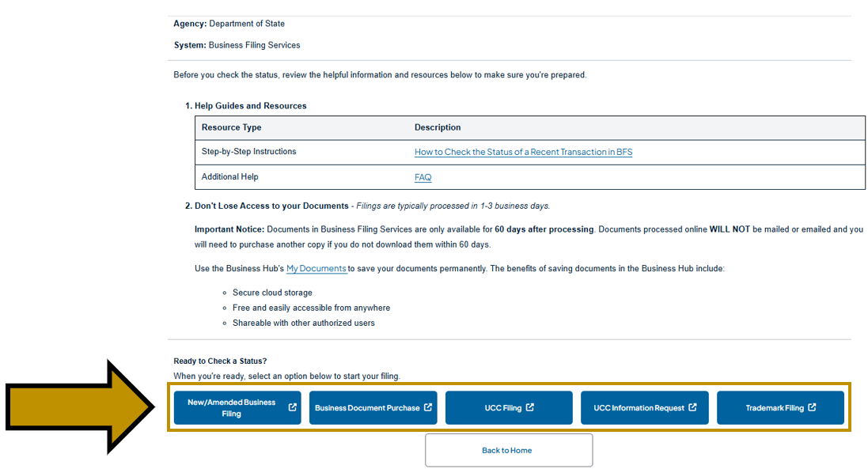Click the Description column header
This screenshot has width=868, height=469.
click(x=437, y=127)
